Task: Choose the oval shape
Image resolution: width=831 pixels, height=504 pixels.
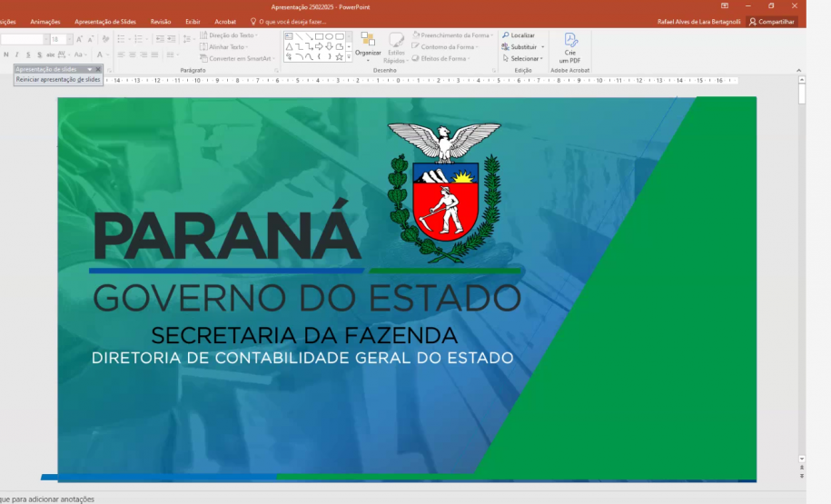Action: 329,36
